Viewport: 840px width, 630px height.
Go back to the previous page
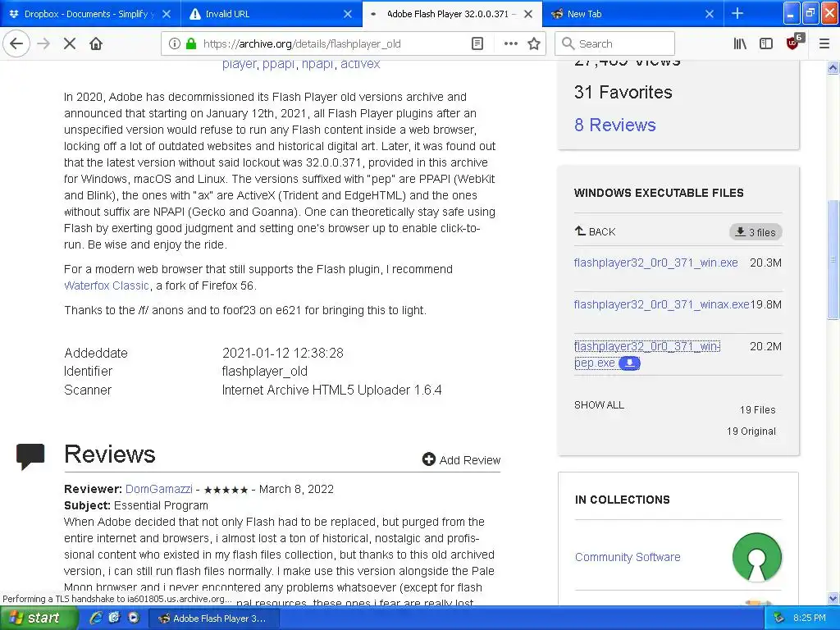16,43
